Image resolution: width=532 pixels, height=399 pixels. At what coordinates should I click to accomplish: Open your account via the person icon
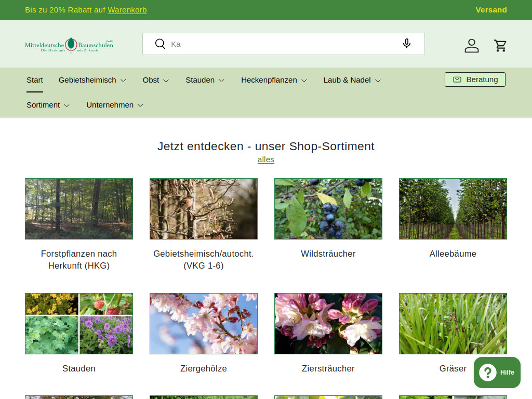472,46
